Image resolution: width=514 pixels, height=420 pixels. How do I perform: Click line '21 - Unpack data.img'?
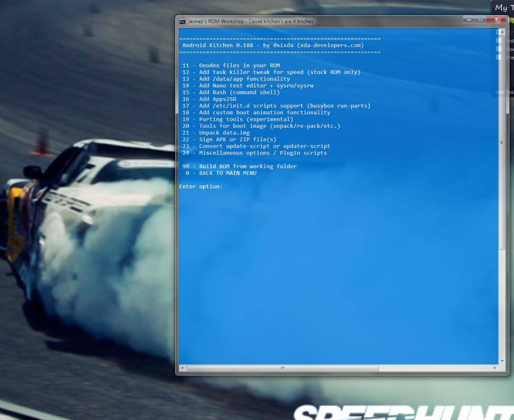pos(216,132)
